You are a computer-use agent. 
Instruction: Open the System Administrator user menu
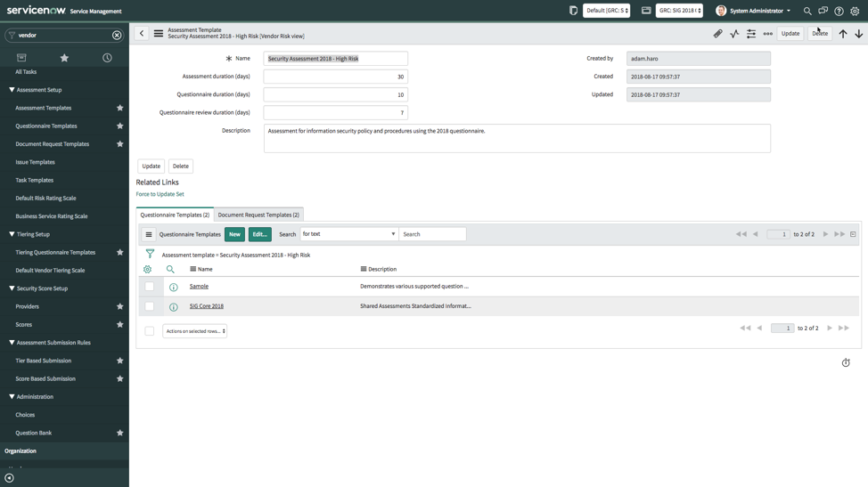point(753,11)
